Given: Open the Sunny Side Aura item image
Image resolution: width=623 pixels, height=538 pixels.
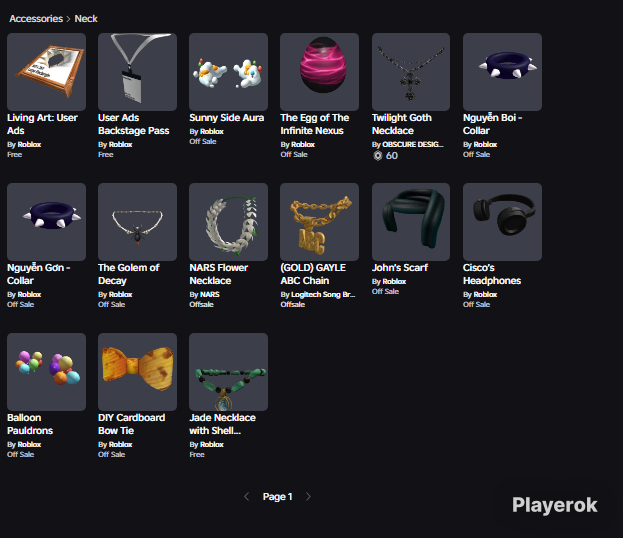Looking at the screenshot, I should [x=228, y=72].
